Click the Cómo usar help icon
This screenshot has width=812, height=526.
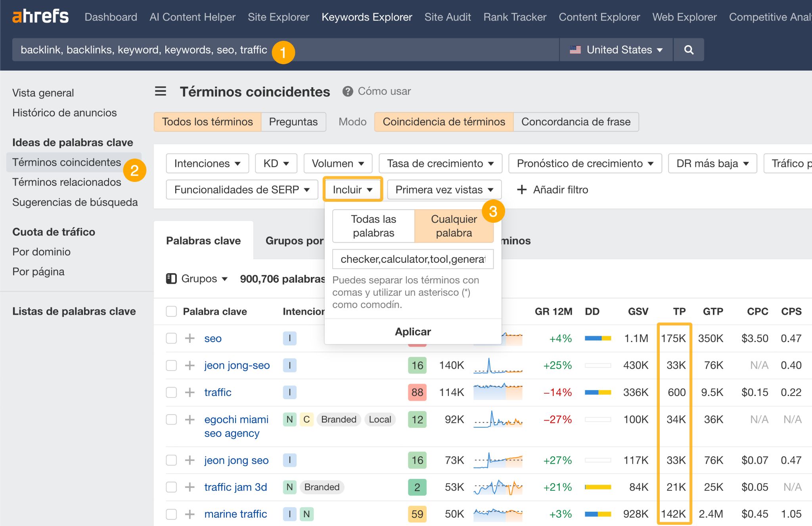(x=348, y=92)
